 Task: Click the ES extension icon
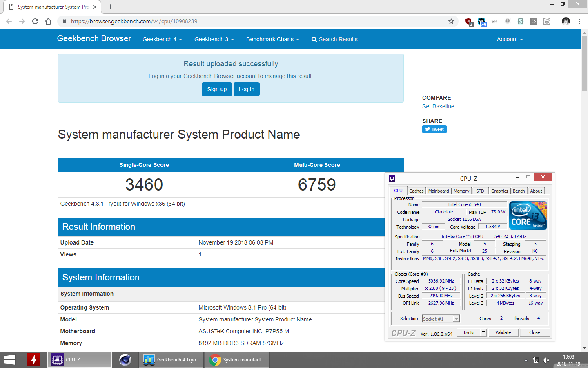534,21
